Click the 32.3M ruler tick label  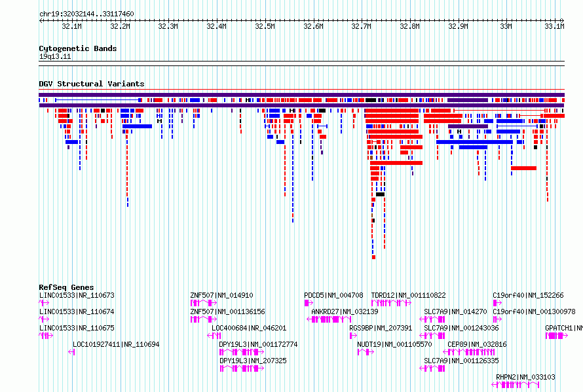[168, 26]
